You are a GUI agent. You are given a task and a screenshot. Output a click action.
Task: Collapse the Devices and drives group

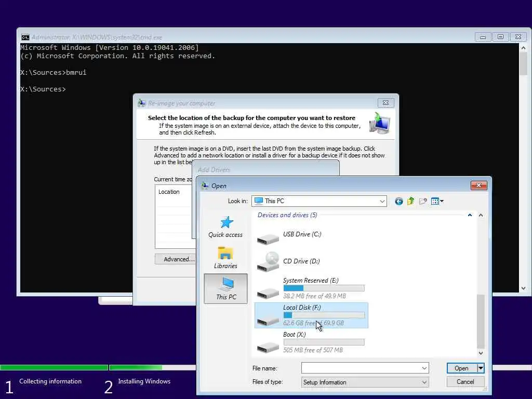point(470,215)
